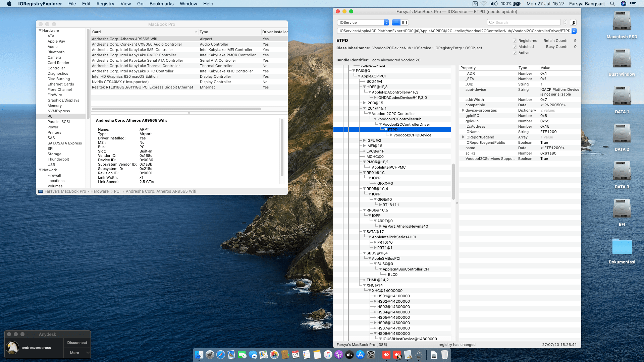Collapse the ETPD tree node

click(386, 130)
